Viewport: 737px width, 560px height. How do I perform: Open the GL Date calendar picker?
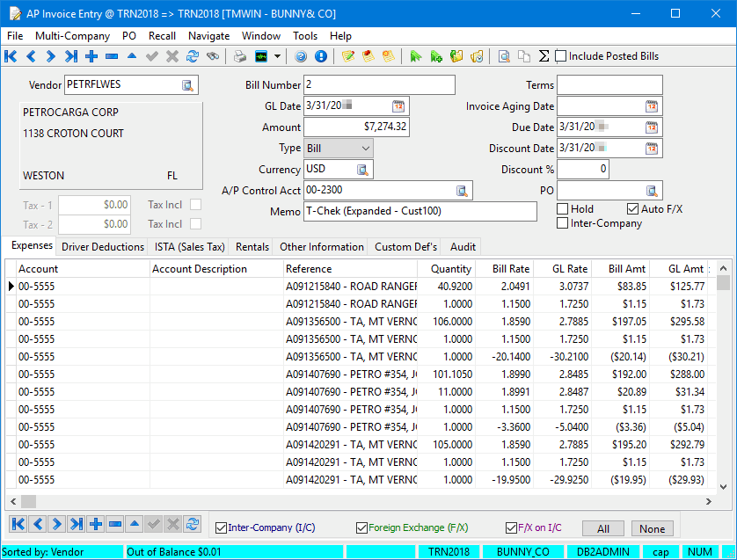click(x=398, y=106)
